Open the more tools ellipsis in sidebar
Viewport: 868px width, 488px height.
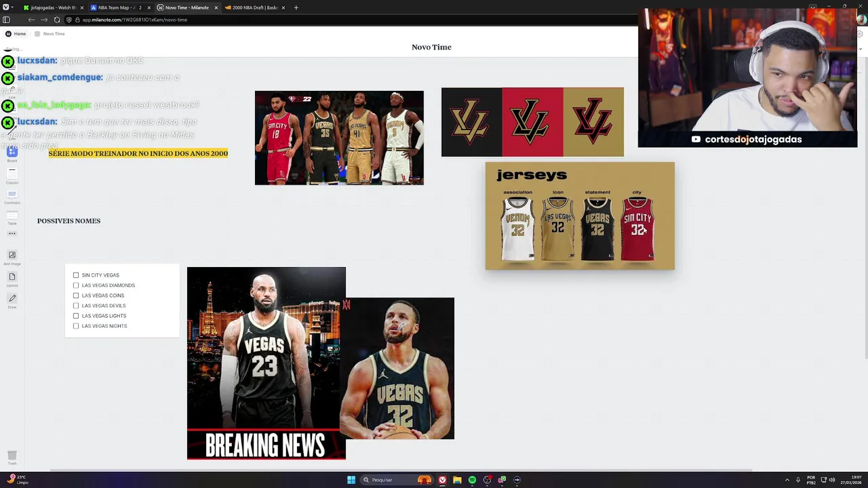click(x=12, y=233)
